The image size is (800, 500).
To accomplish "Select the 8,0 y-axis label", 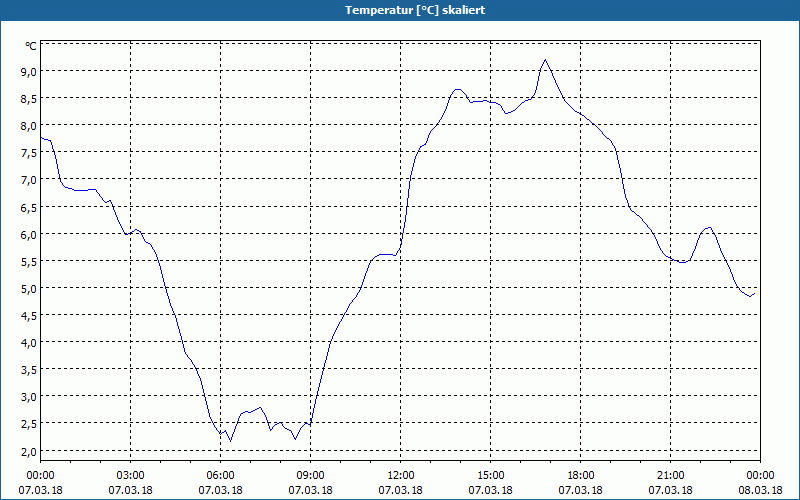I will pos(29,126).
